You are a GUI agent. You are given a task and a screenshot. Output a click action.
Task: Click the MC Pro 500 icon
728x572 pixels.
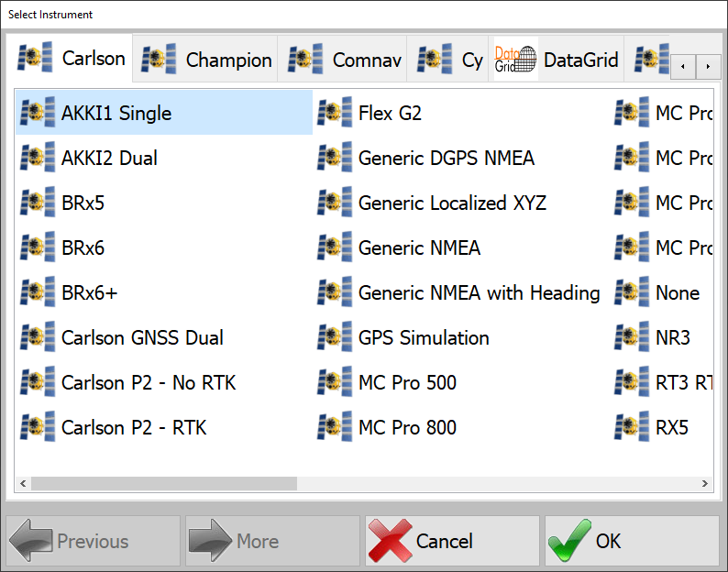[x=335, y=381]
